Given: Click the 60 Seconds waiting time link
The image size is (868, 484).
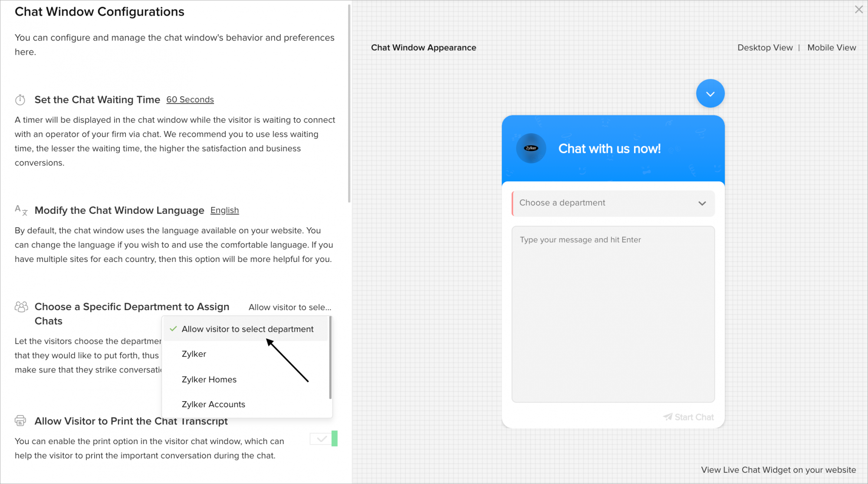Looking at the screenshot, I should pos(190,100).
